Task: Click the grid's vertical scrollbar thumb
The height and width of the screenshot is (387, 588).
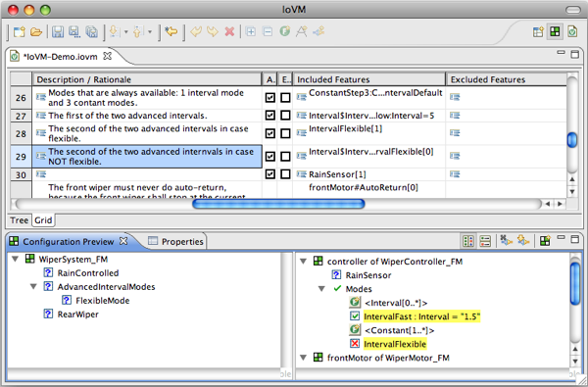Action: point(572,140)
